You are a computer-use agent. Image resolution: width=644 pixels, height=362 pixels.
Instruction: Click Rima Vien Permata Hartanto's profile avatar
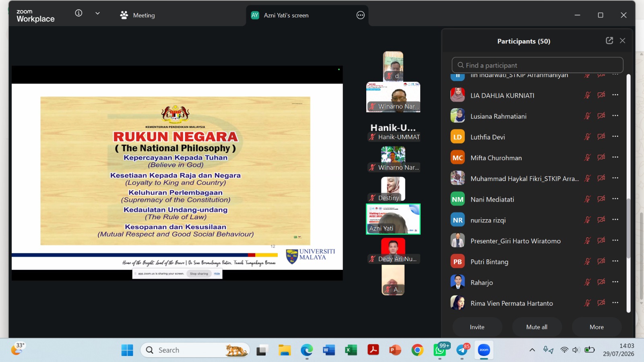coord(458,303)
